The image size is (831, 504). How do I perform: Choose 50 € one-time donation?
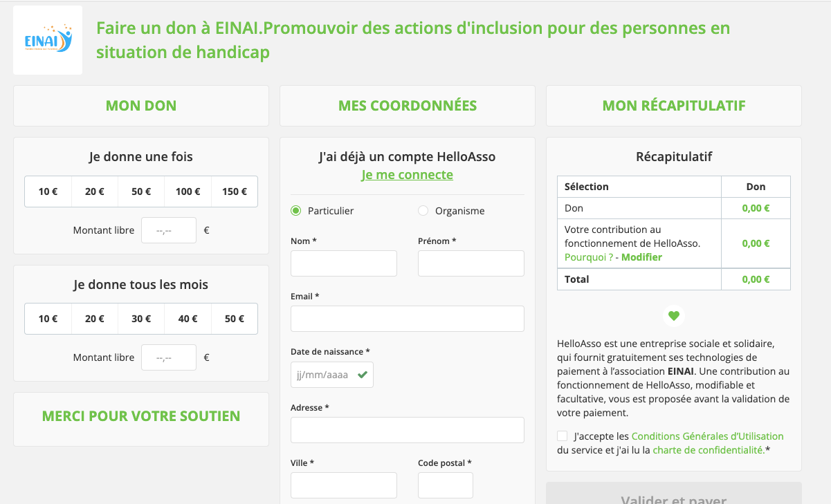[141, 192]
